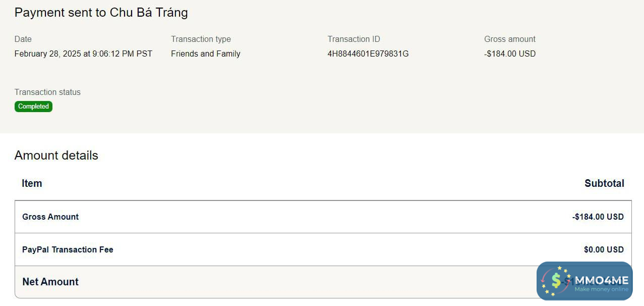The height and width of the screenshot is (306, 644).
Task: Click the MMO4ME watermark text
Action: coord(602,279)
